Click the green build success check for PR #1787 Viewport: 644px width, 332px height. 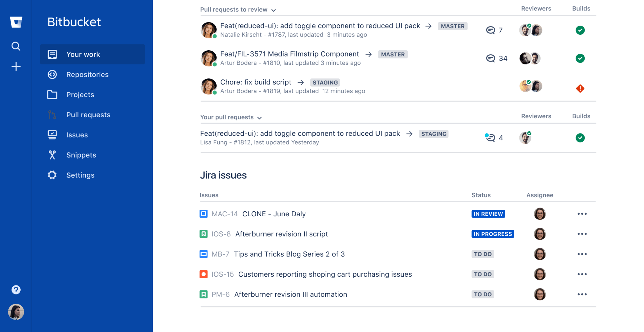[x=580, y=30]
